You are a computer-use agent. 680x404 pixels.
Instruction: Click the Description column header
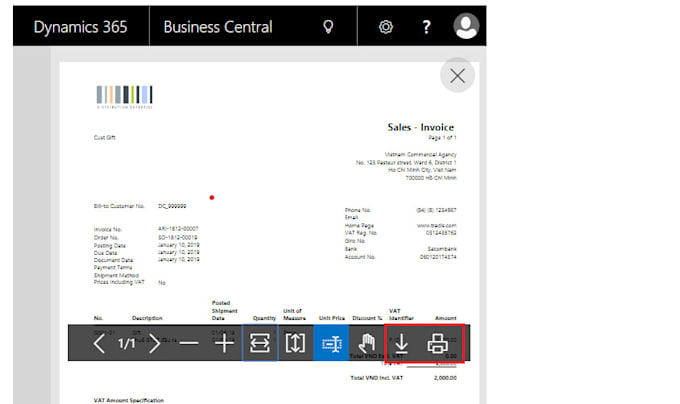click(147, 318)
